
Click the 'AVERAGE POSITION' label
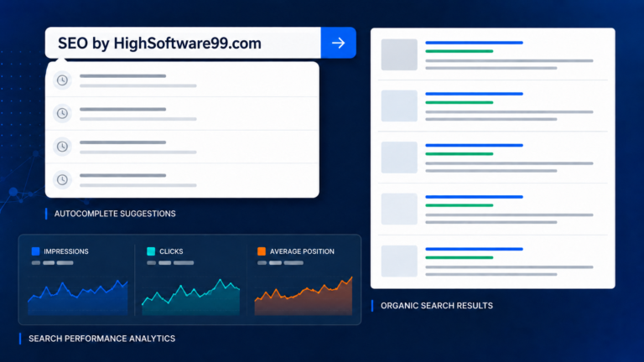tap(302, 251)
